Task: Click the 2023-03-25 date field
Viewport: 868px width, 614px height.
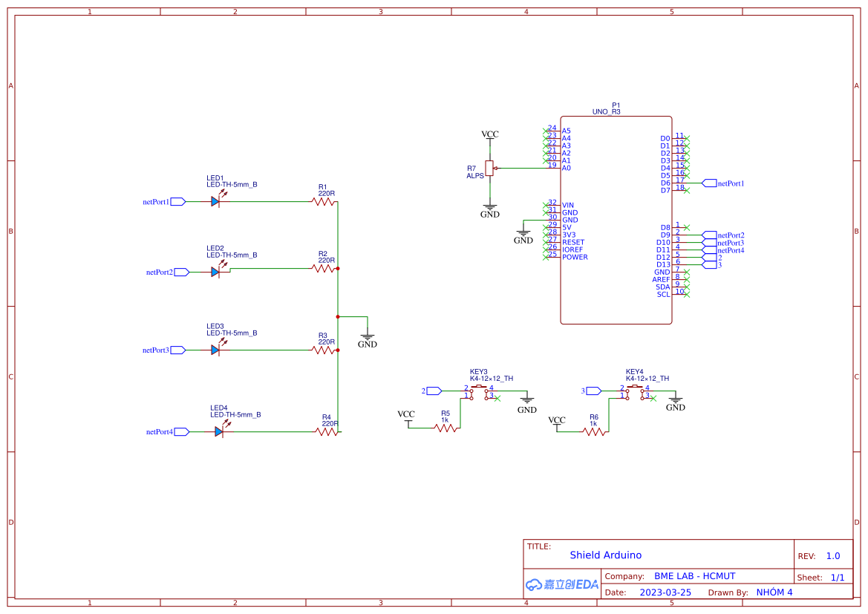Action: 665,592
